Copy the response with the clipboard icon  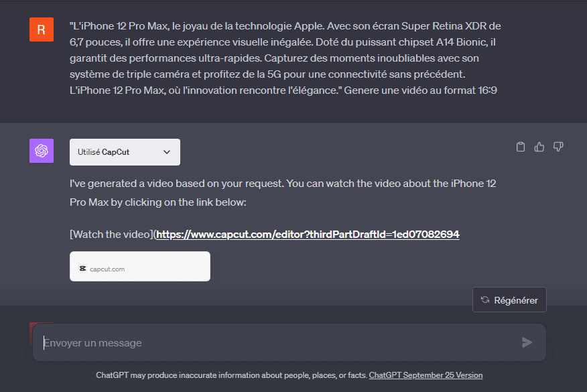click(x=521, y=147)
